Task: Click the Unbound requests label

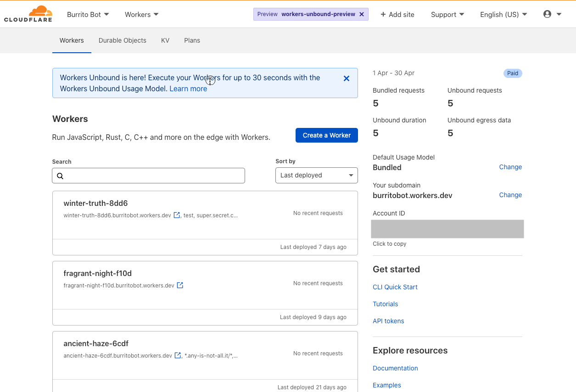Action: (475, 90)
